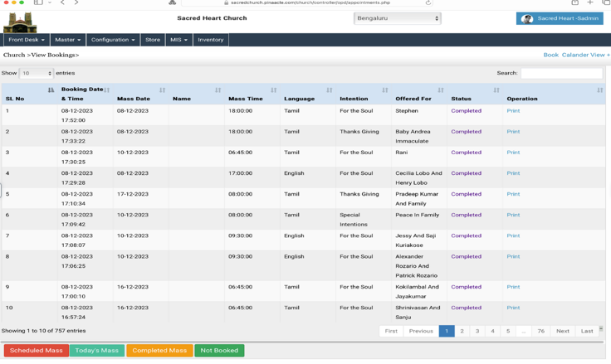The width and height of the screenshot is (611, 364).
Task: Open the Inventory menu item
Action: point(211,40)
